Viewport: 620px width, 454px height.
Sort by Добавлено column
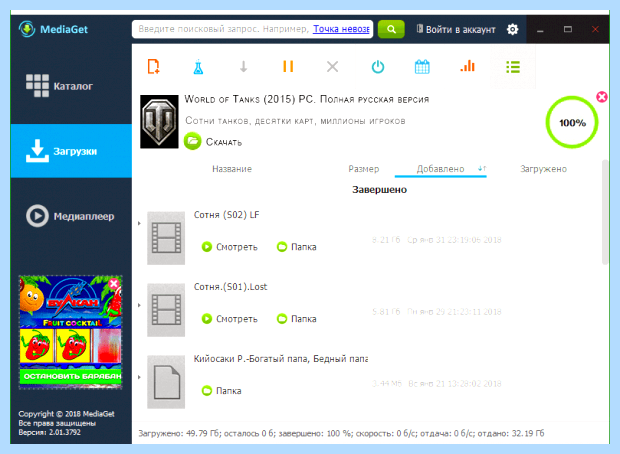(x=440, y=169)
